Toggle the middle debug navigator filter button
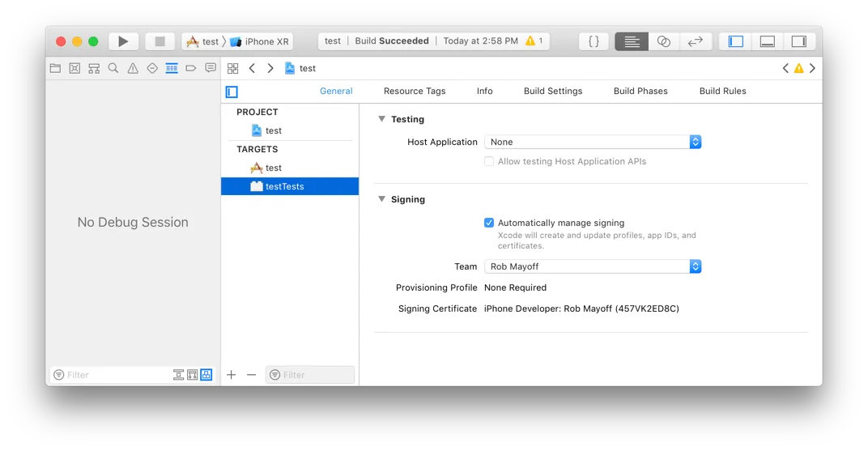 pyautogui.click(x=192, y=375)
